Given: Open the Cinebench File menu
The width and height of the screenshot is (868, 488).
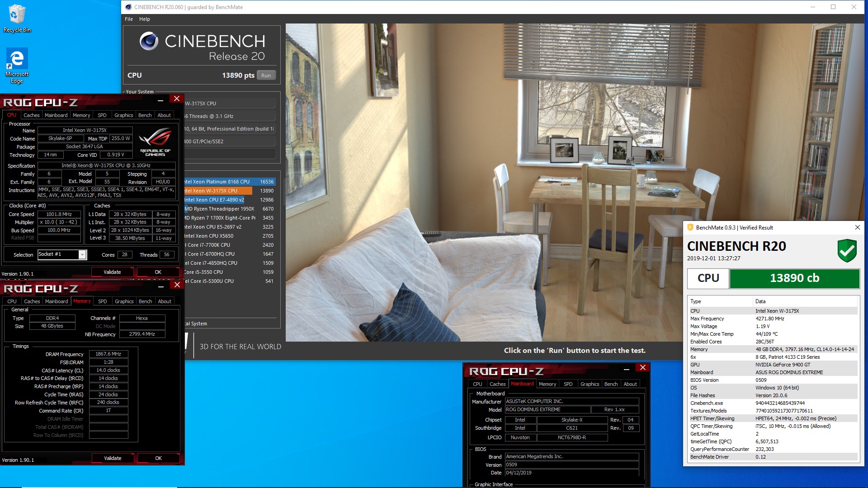Looking at the screenshot, I should click(x=129, y=19).
